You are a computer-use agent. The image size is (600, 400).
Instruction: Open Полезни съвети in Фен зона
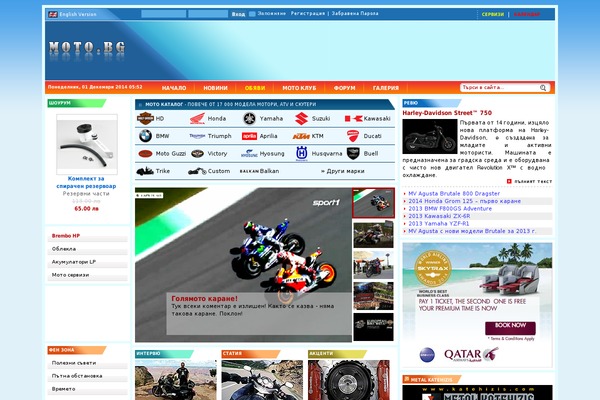click(x=74, y=363)
